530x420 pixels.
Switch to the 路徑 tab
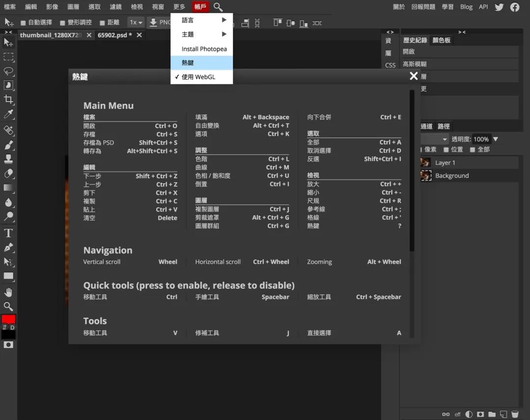[x=443, y=126]
